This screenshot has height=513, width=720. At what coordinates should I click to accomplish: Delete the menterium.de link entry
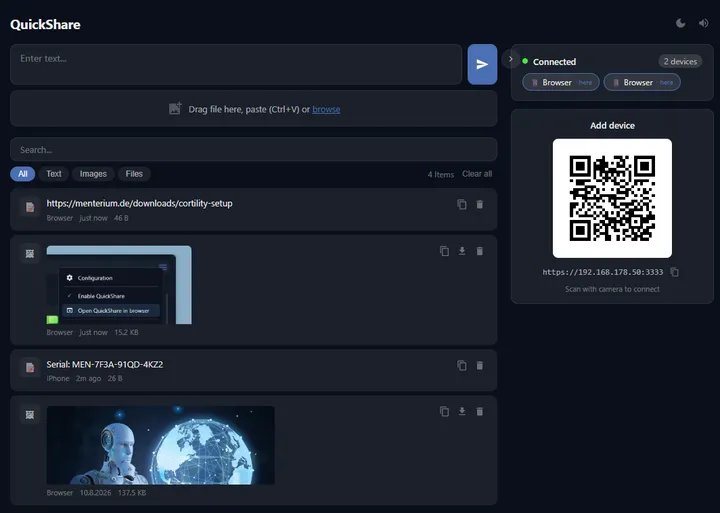(x=479, y=204)
